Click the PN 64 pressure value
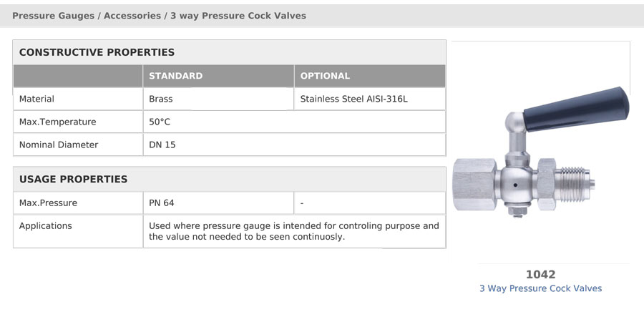The width and height of the screenshot is (644, 312). 162,203
